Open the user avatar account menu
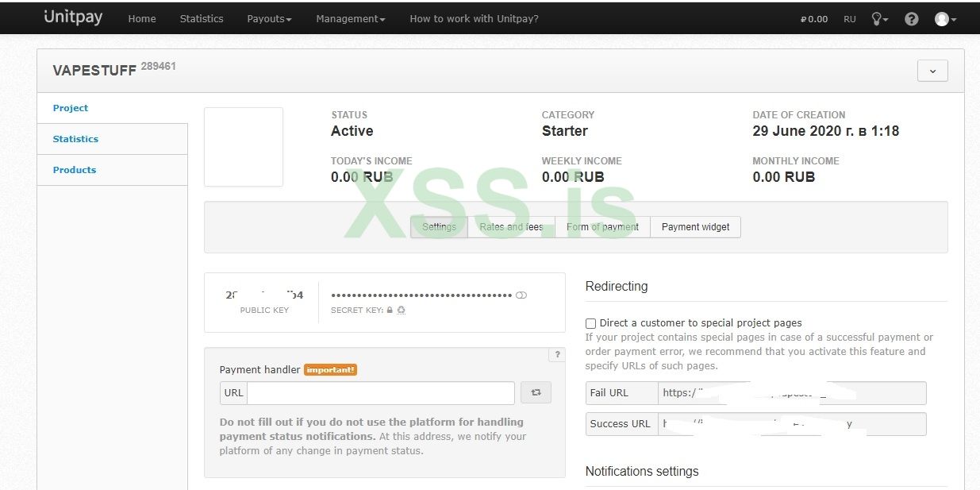Image resolution: width=980 pixels, height=490 pixels. click(x=945, y=19)
